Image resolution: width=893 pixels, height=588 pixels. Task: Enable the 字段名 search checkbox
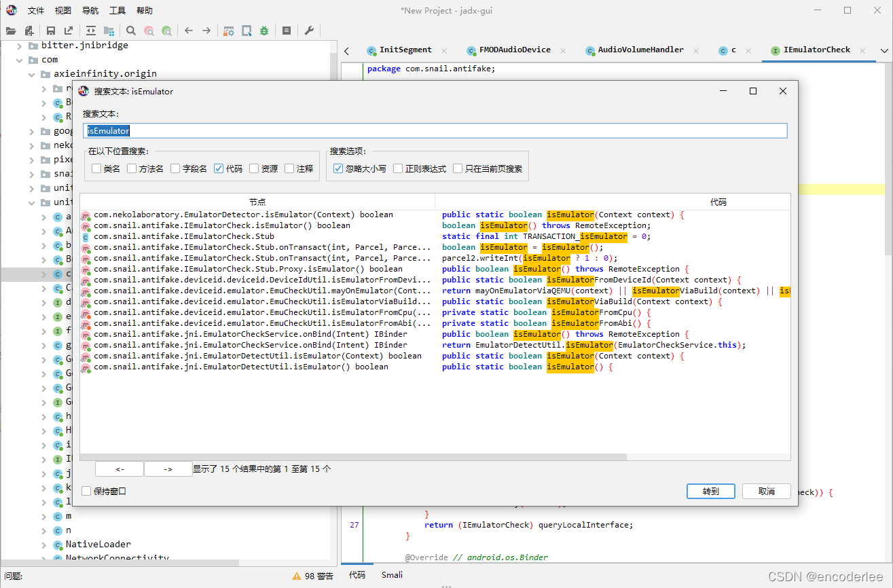click(175, 168)
